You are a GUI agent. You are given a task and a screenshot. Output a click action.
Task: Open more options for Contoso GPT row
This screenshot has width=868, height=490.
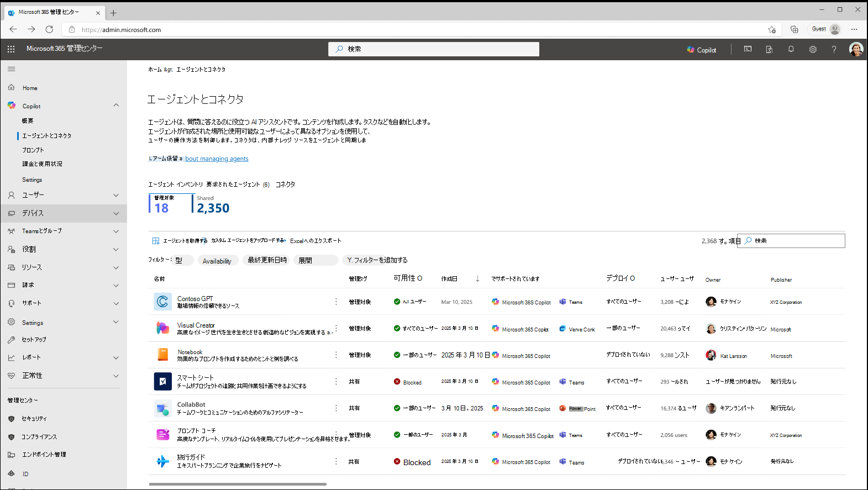pyautogui.click(x=336, y=302)
